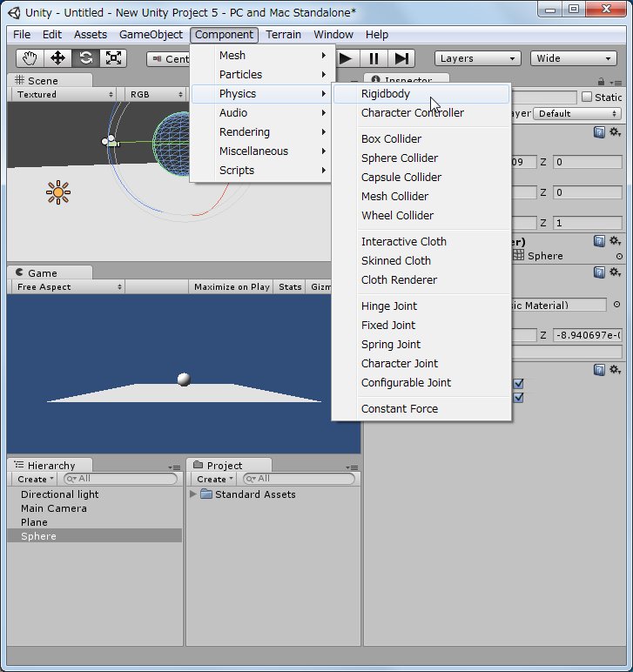Image resolution: width=633 pixels, height=672 pixels.
Task: Open the Layers dropdown in toolbar
Action: coord(477,58)
